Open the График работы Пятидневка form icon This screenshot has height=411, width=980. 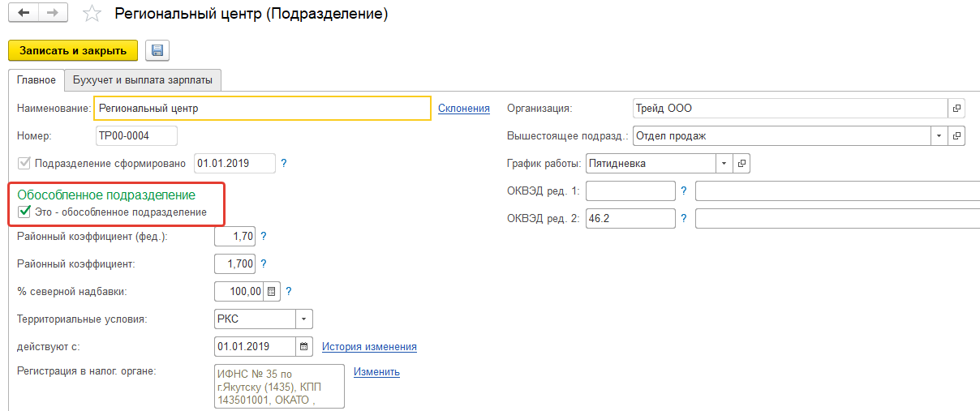pyautogui.click(x=741, y=164)
